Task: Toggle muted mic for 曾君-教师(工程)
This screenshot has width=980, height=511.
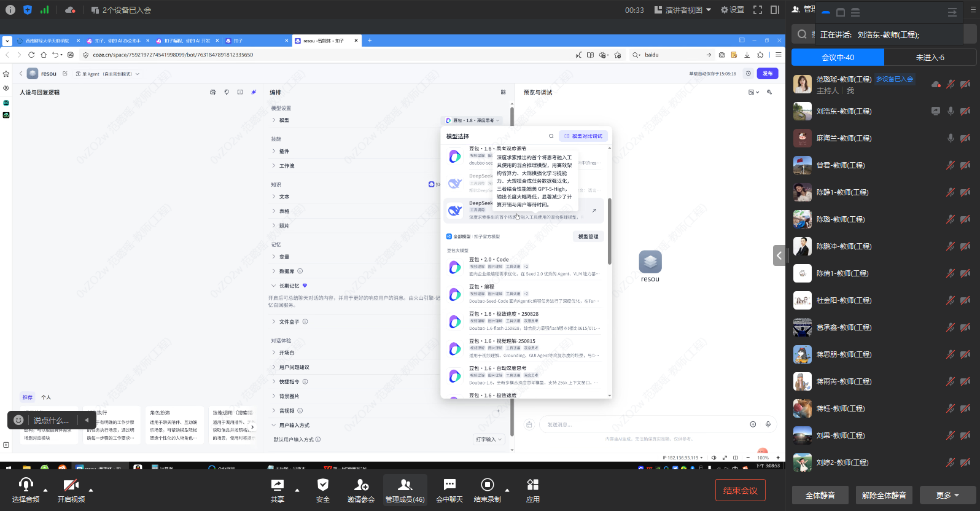Action: coord(951,165)
